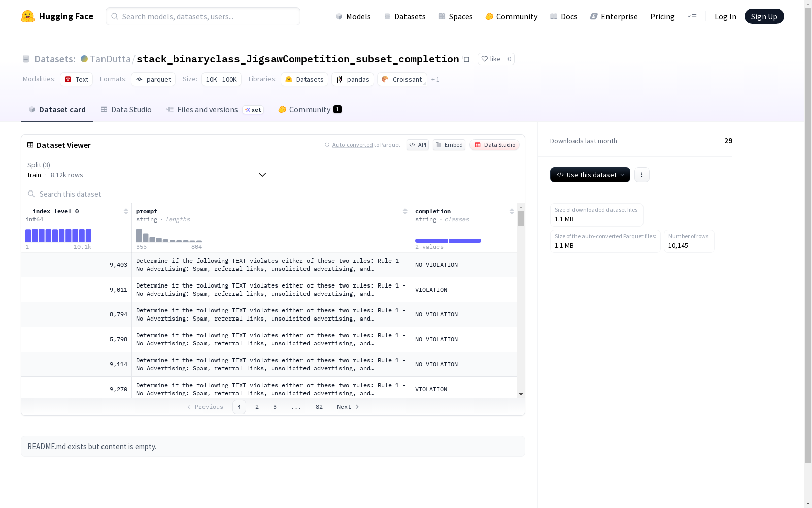
Task: Click the dataset title stack_binaryclass_JigsawCompetition_subset_completion
Action: 298,59
